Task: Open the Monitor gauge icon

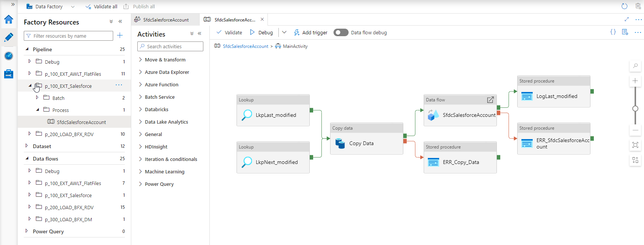Action: tap(9, 56)
